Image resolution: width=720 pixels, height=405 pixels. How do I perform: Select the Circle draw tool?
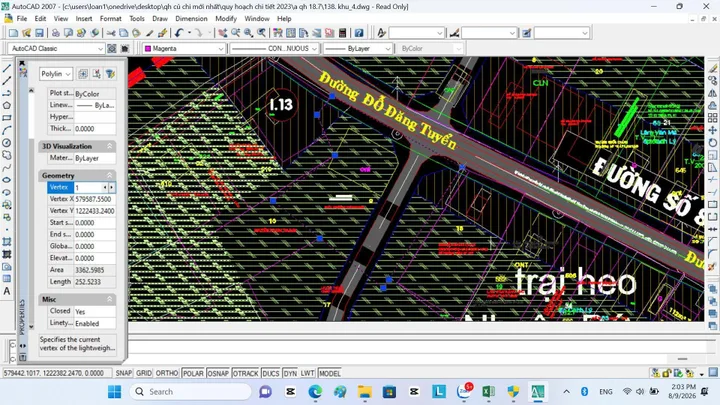pos(6,143)
